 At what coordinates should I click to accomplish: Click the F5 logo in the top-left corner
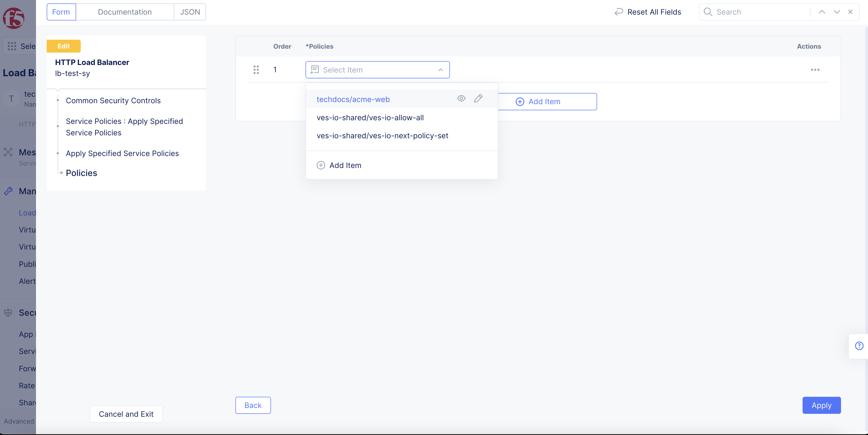point(13,19)
